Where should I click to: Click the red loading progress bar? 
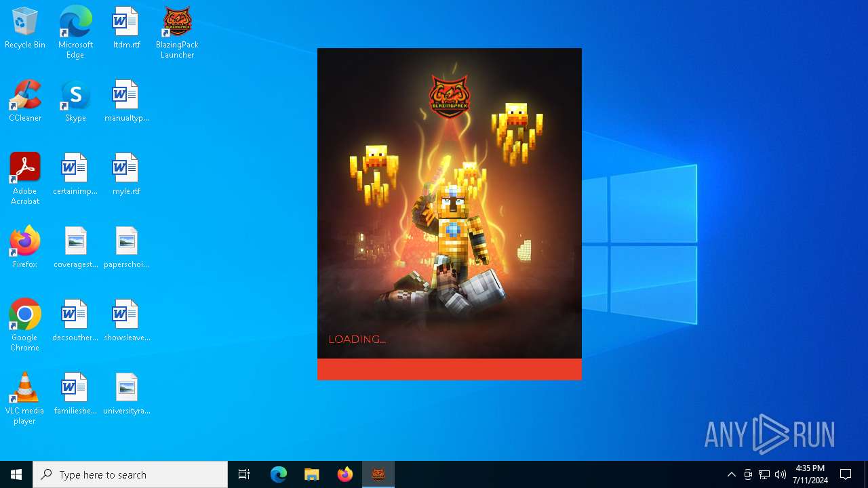click(450, 369)
